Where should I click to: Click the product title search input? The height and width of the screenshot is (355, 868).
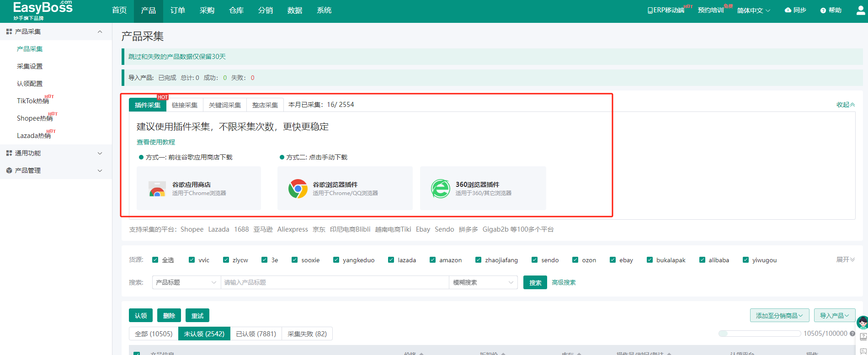tap(335, 282)
